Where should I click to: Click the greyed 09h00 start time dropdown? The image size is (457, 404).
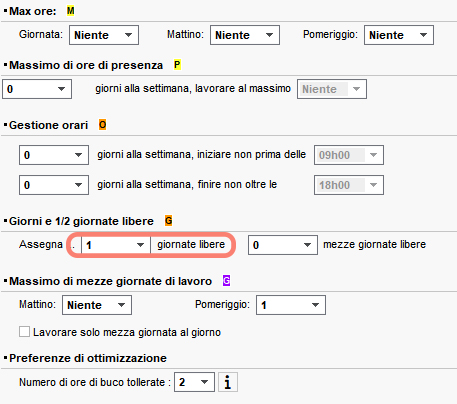coord(349,155)
